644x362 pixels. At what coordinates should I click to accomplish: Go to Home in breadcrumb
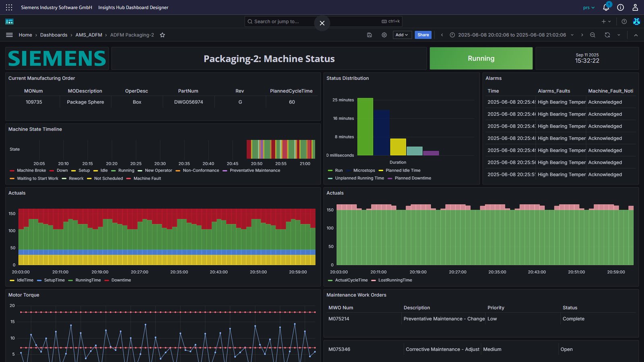tap(25, 35)
